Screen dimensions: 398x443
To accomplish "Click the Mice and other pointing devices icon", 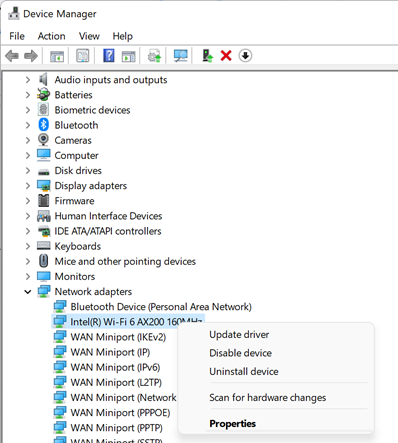I will [x=43, y=261].
